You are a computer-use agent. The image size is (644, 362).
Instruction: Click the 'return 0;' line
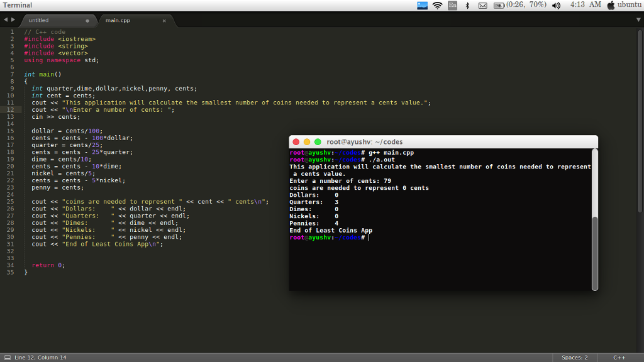point(48,265)
